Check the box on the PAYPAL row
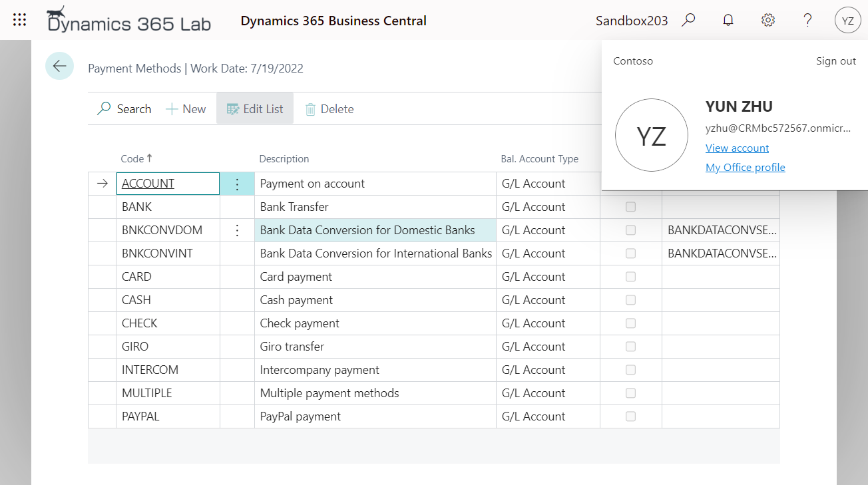This screenshot has height=485, width=868. click(630, 416)
